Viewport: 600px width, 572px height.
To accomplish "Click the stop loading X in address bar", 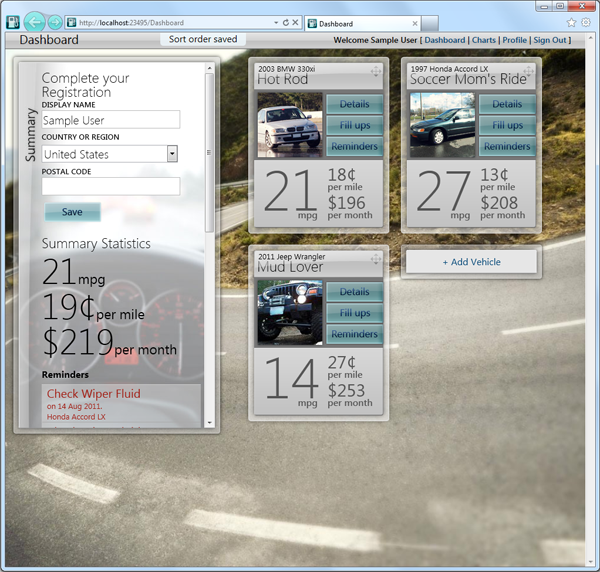I will 295,23.
